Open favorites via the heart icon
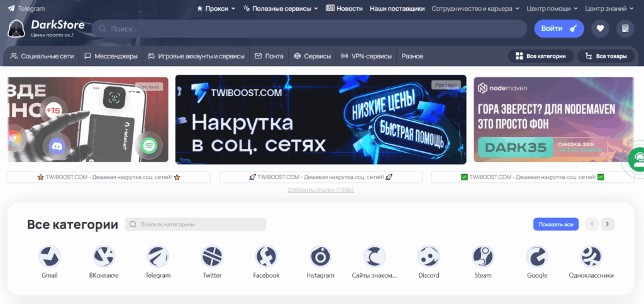Image resolution: width=644 pixels, height=304 pixels. [x=600, y=28]
